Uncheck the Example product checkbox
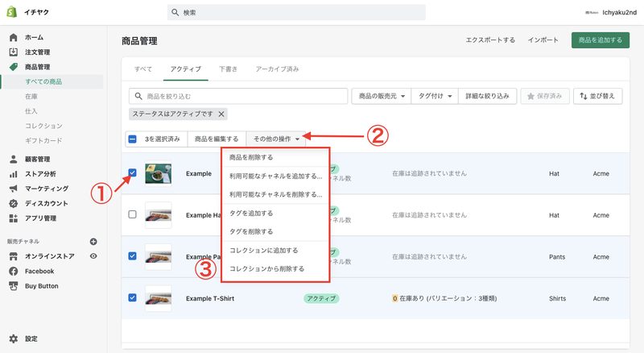644x353 pixels. point(132,172)
